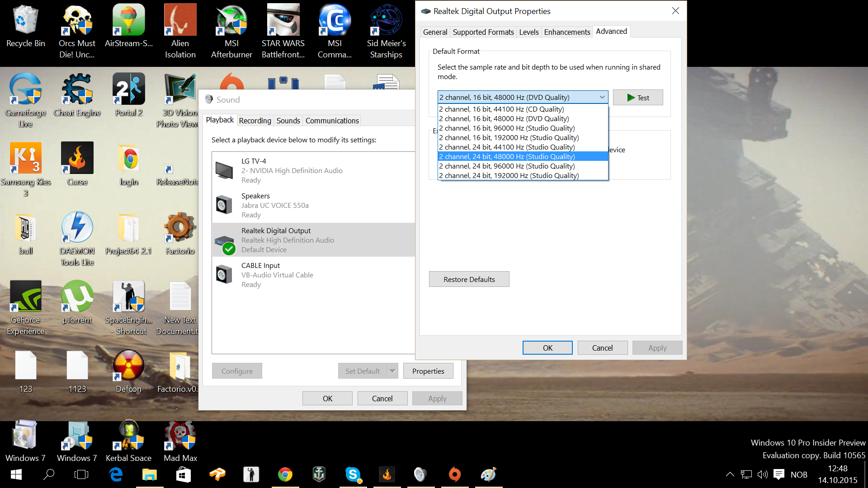This screenshot has height=488, width=868.
Task: Switch to the General tab
Action: pos(435,32)
